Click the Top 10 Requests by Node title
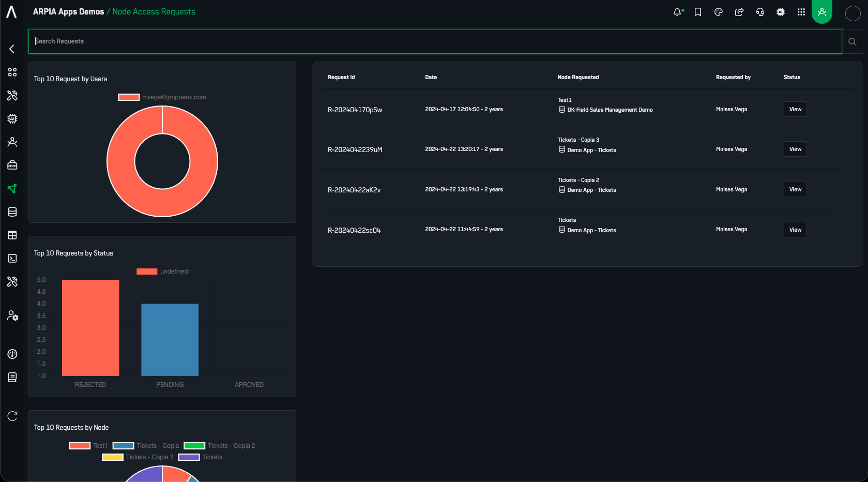This screenshot has width=868, height=482. [71, 428]
